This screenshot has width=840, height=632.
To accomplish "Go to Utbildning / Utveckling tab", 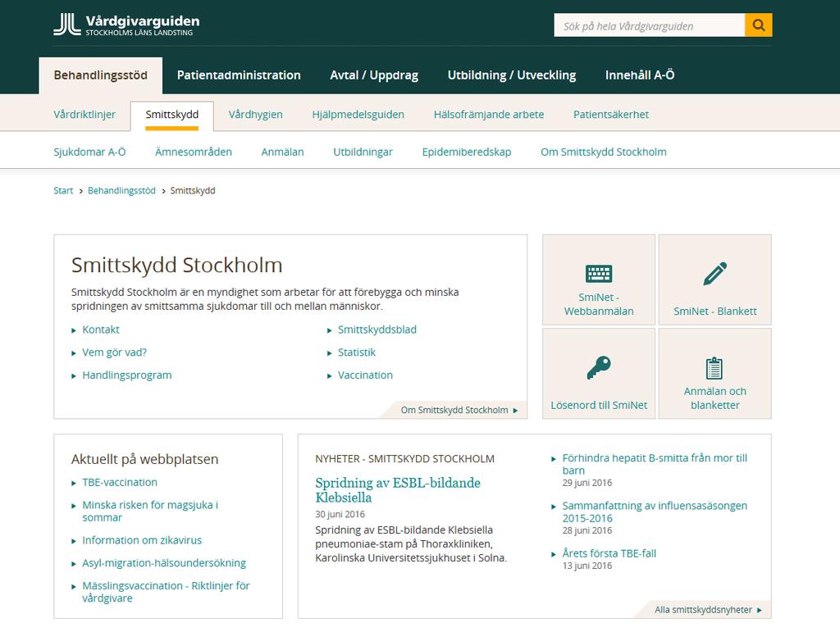I will [512, 75].
